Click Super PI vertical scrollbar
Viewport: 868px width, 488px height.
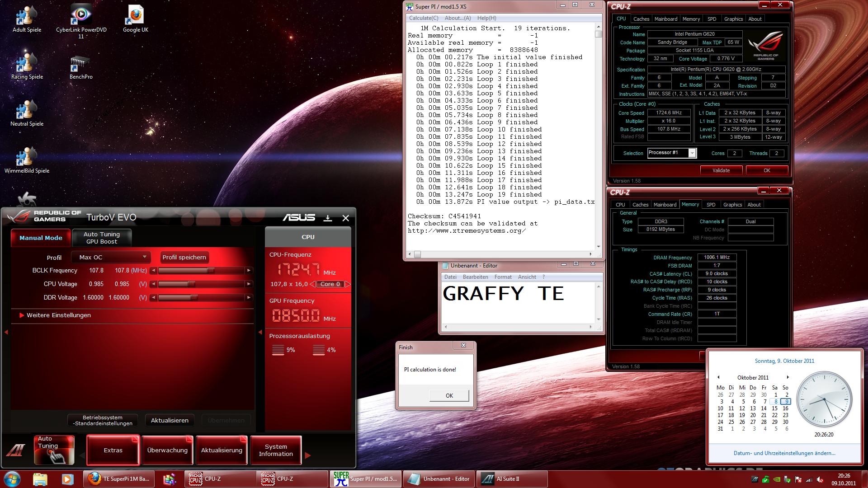[599, 138]
